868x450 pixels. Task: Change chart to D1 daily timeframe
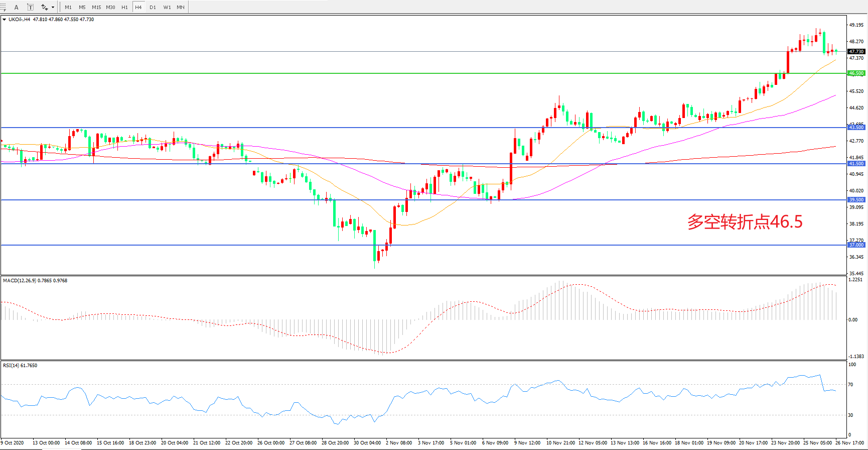(x=153, y=7)
